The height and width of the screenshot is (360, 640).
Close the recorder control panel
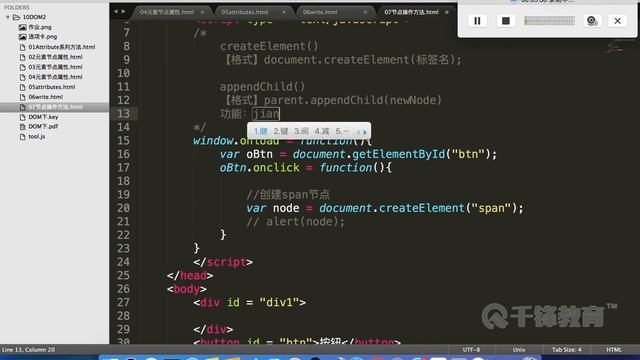[x=618, y=21]
